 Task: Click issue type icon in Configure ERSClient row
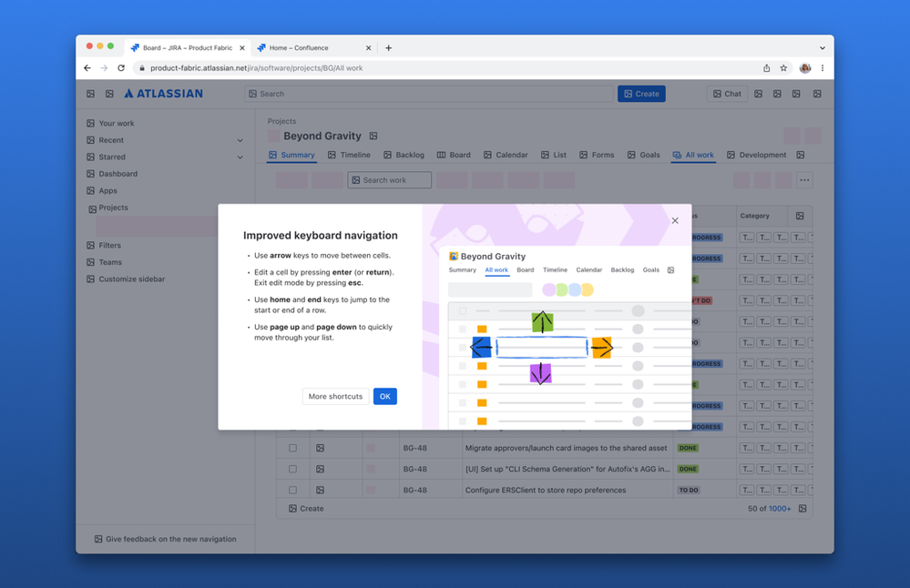point(320,490)
